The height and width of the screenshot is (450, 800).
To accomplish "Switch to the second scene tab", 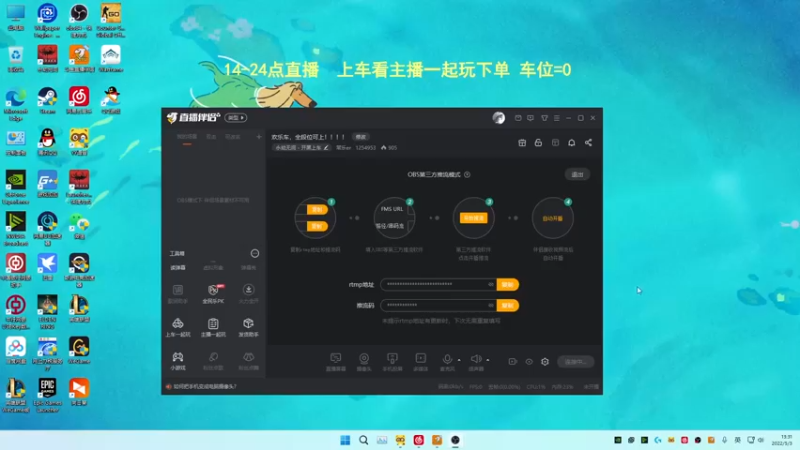I will click(211, 137).
